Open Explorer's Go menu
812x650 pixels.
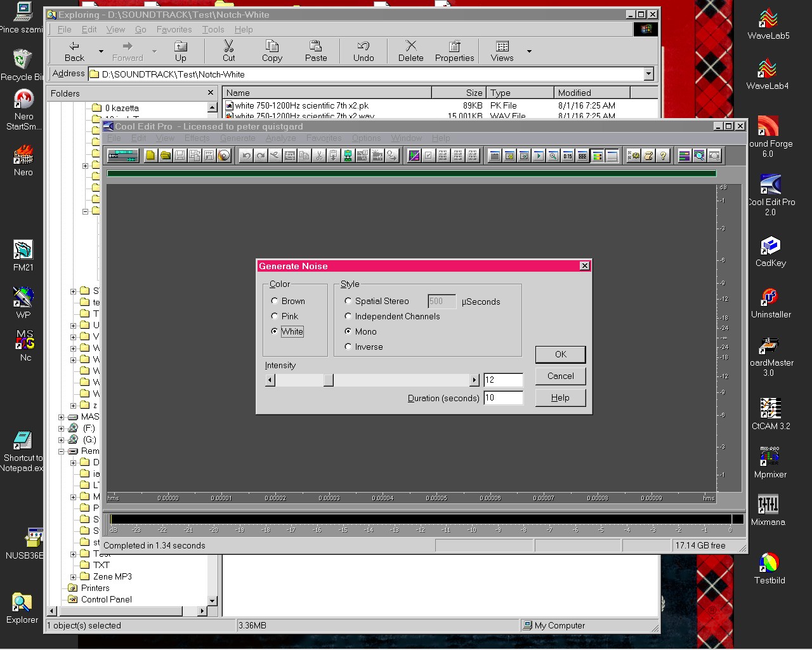tap(140, 29)
